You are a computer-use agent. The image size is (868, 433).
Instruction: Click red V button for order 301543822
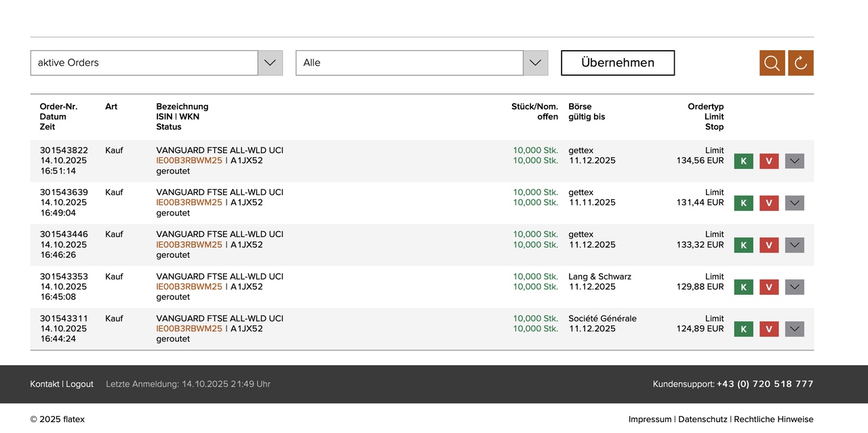point(768,161)
